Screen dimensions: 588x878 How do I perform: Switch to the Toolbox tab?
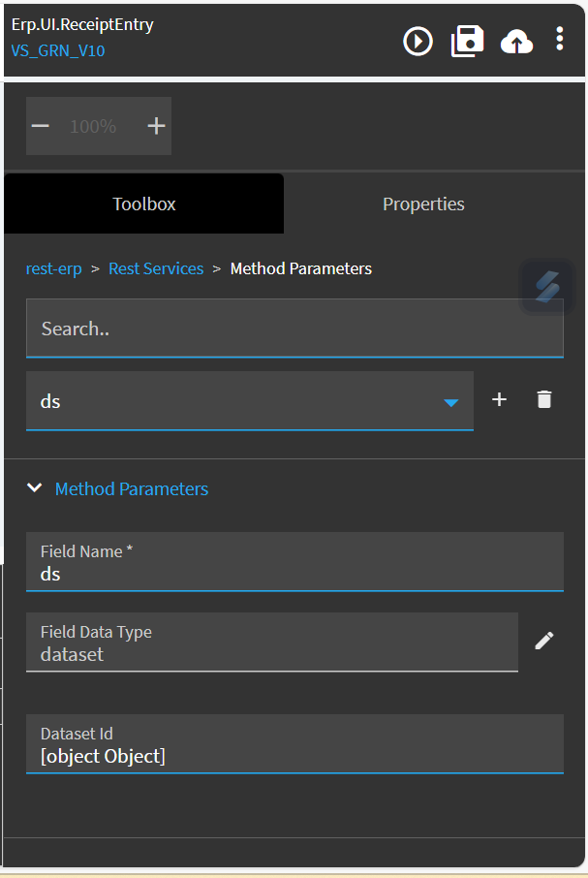coord(143,204)
